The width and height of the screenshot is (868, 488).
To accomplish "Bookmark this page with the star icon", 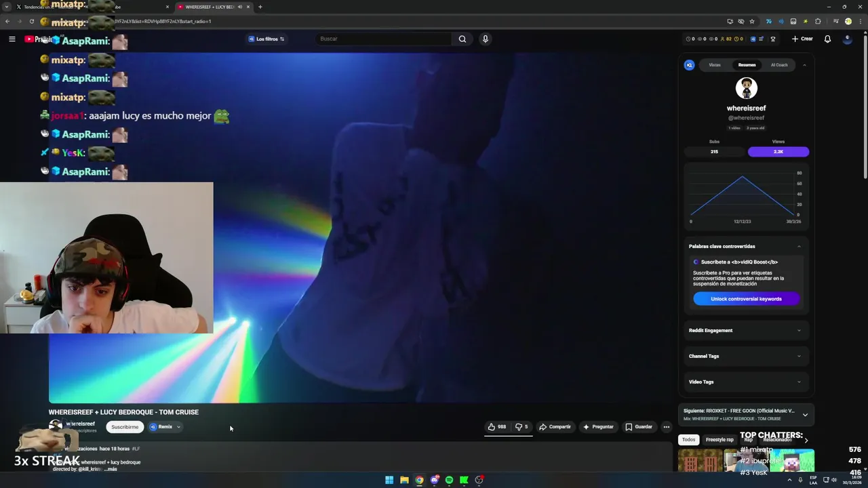I will [752, 21].
